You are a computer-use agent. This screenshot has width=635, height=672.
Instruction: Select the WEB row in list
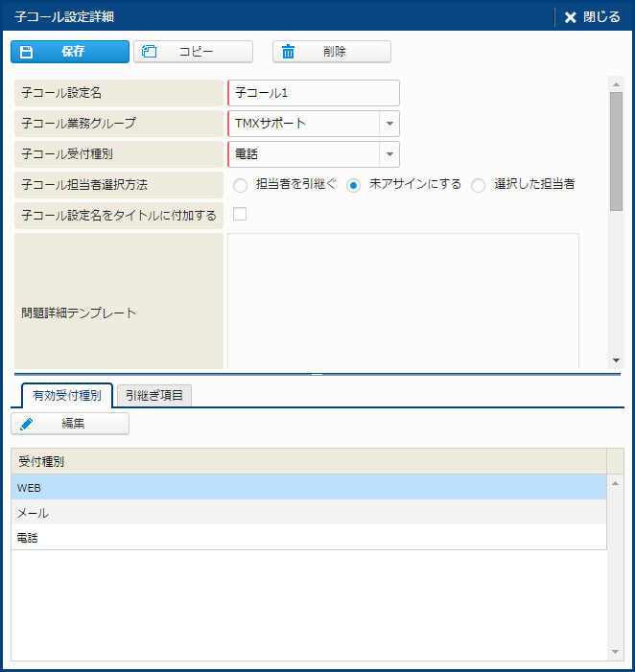tap(307, 488)
